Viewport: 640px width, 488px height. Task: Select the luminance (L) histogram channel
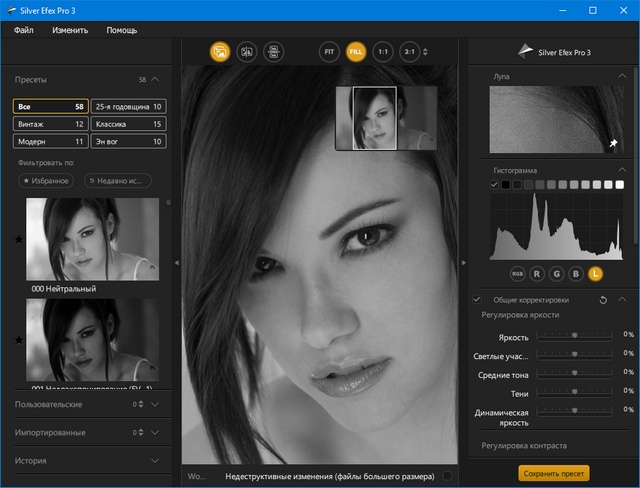pos(595,272)
